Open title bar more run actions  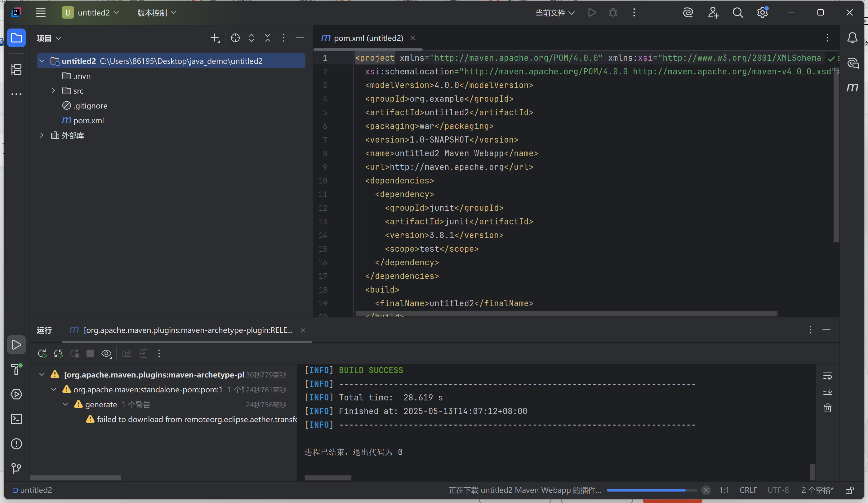(634, 13)
